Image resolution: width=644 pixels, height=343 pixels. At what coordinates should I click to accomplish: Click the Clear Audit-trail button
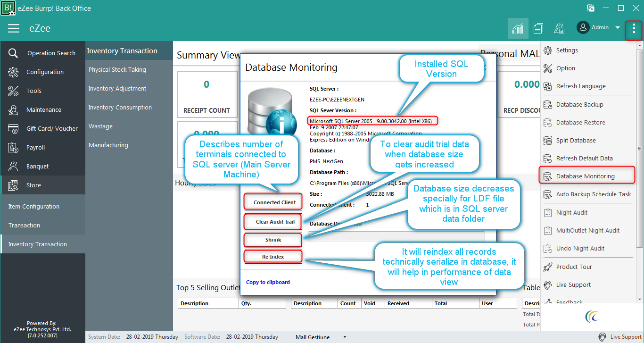coord(273,222)
